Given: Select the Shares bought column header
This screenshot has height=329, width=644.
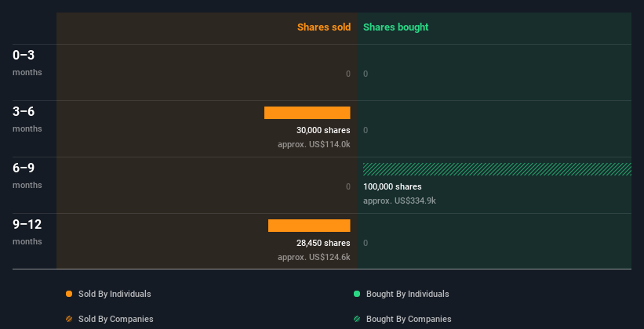Looking at the screenshot, I should point(395,27).
